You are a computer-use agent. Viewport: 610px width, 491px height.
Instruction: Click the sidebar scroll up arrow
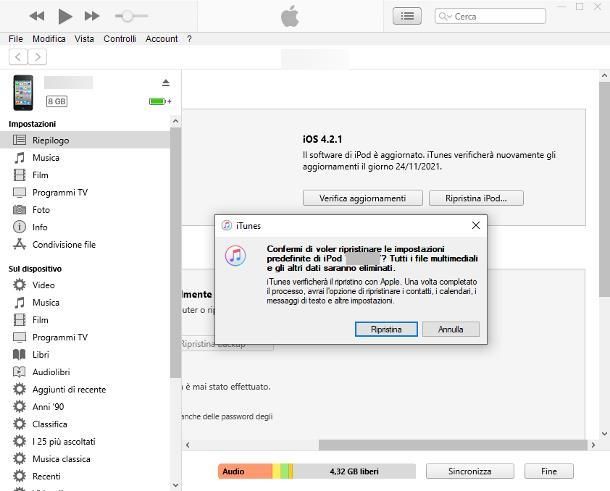coord(175,121)
